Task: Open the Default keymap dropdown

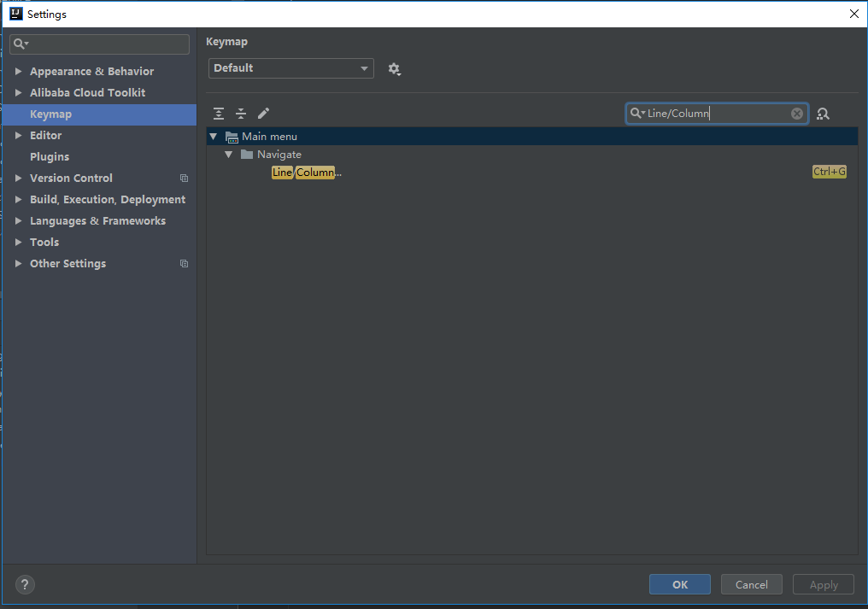Action: pyautogui.click(x=291, y=68)
